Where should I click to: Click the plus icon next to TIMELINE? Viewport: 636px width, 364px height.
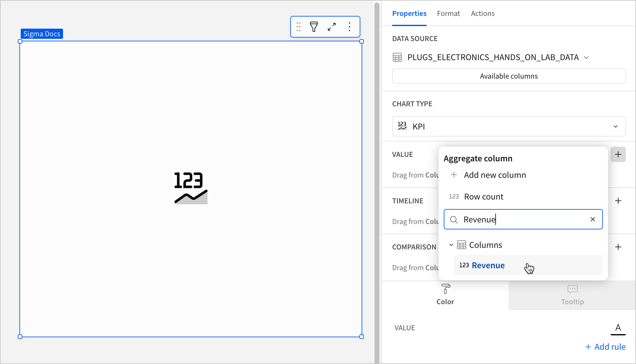pyautogui.click(x=618, y=201)
